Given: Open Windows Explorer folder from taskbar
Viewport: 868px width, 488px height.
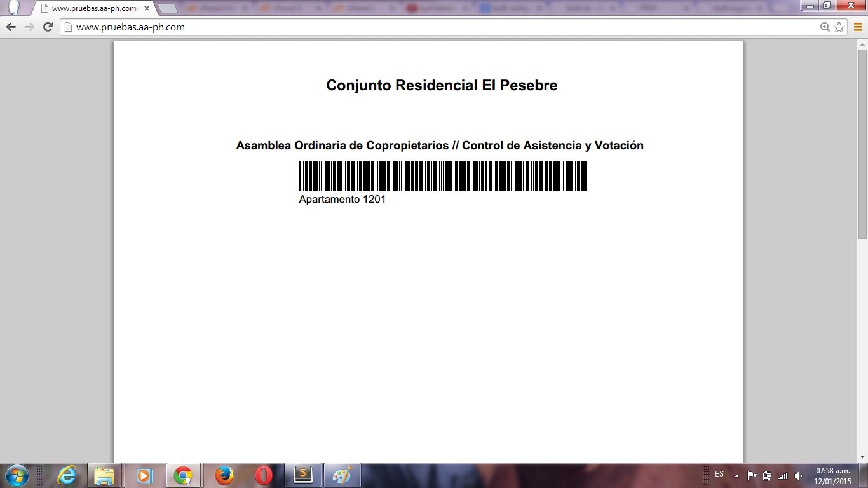Looking at the screenshot, I should 104,475.
